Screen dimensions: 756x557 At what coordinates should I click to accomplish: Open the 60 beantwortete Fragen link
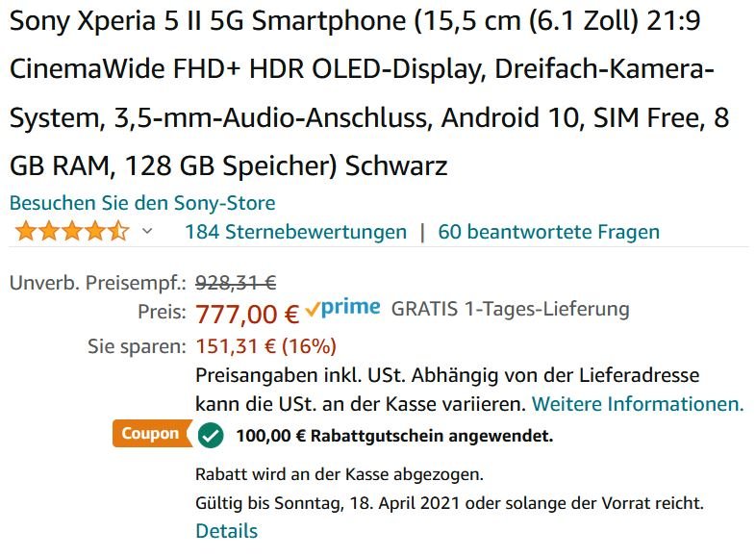coord(548,232)
